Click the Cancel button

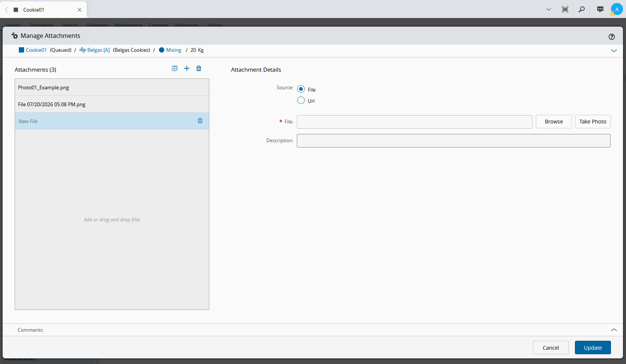click(551, 347)
